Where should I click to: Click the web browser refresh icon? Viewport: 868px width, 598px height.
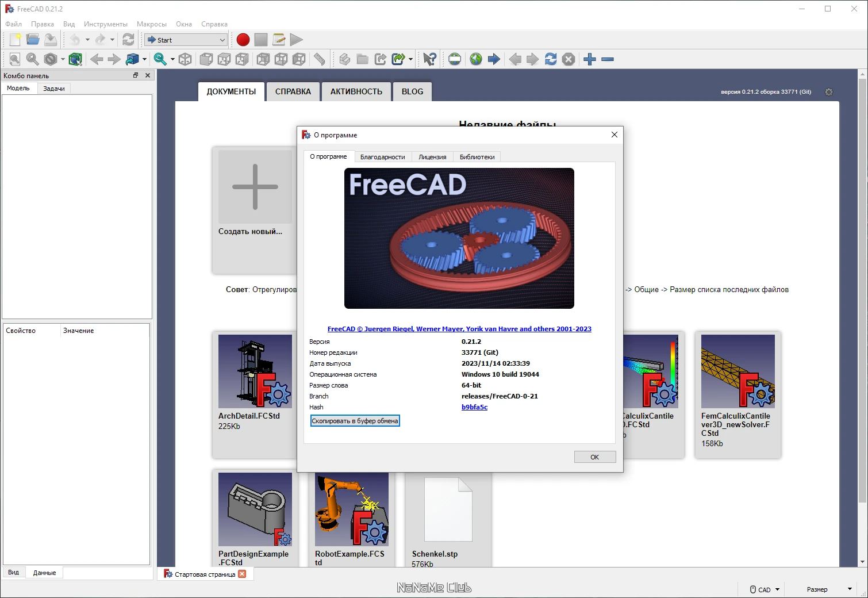[x=551, y=59]
